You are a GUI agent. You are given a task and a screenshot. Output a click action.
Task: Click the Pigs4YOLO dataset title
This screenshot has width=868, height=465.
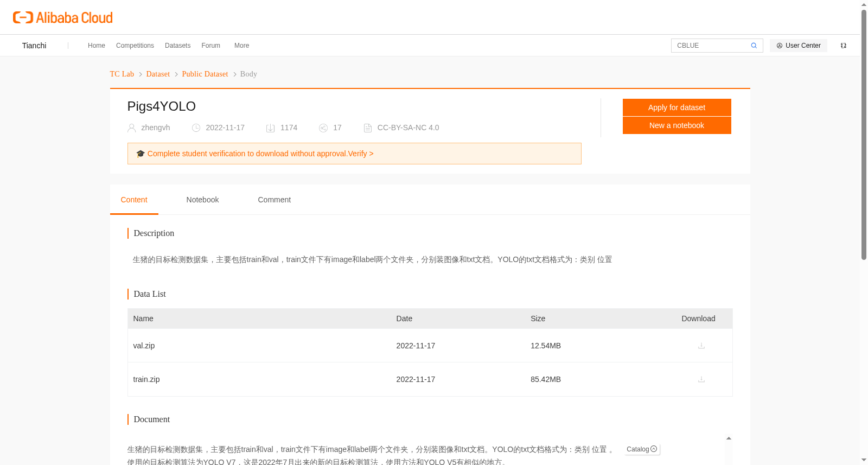tap(162, 106)
